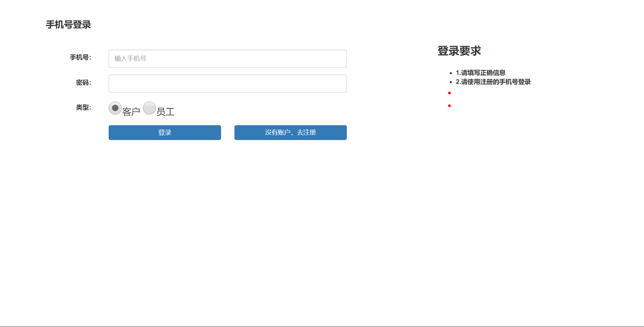
Task: Click the black bullet before 2.请使用注册的手机号登录
Action: click(451, 82)
